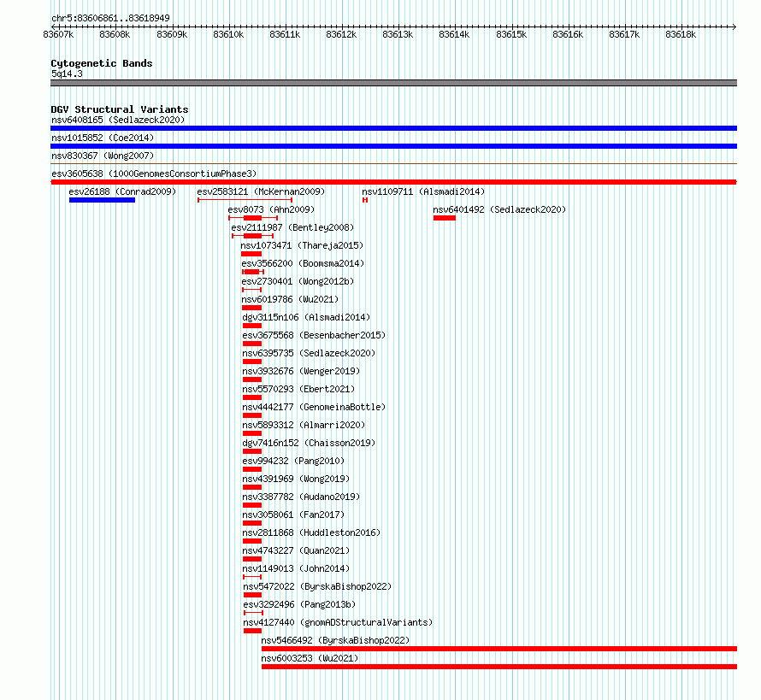Screen dimensions: 761x700
Task: Click the 83610k ruler tick label
Action: point(228,34)
